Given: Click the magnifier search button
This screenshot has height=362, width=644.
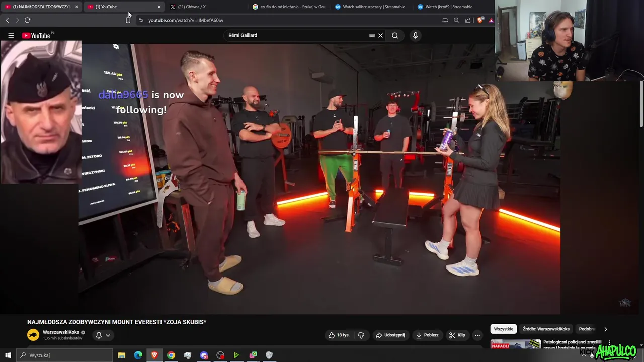Looking at the screenshot, I should coord(395,35).
